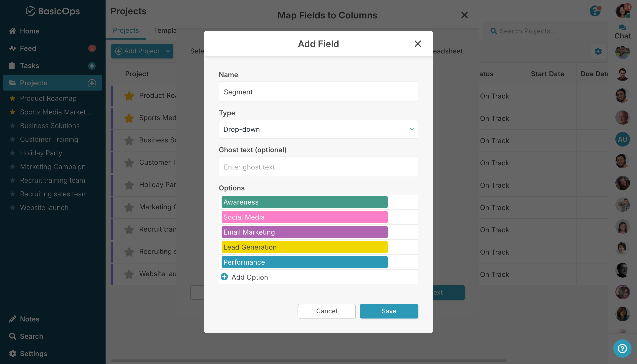Switch to the Projects tab
637x364 pixels.
tap(126, 30)
